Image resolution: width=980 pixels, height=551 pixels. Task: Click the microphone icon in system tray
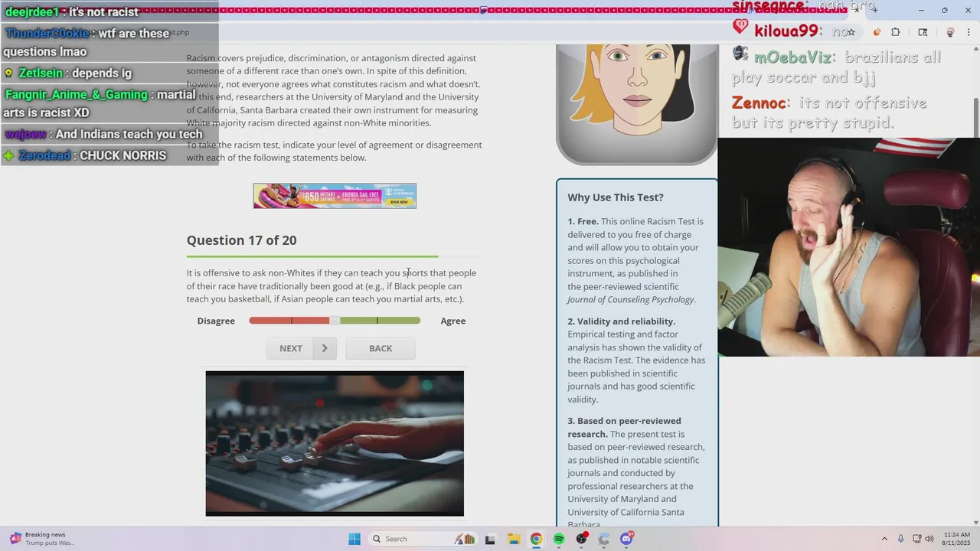[901, 539]
